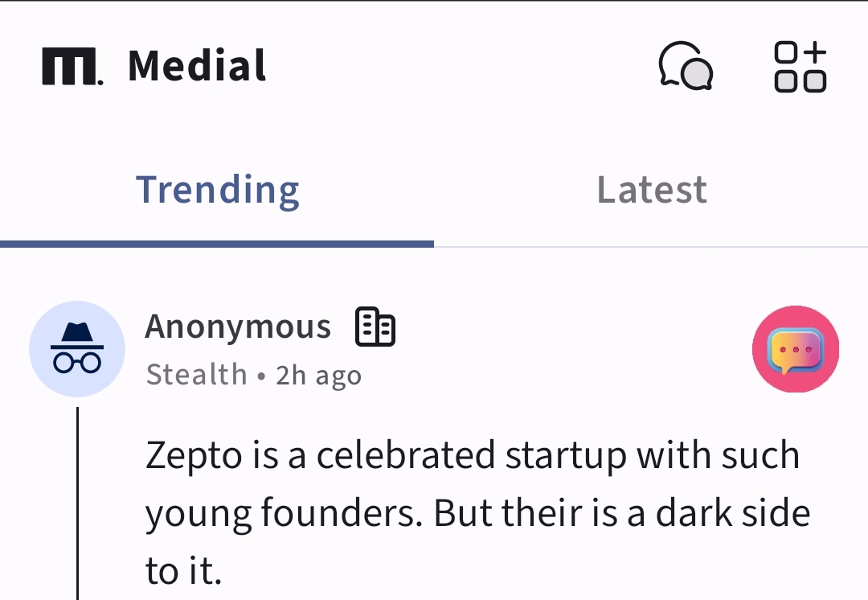Switch to the Latest tab
Screen dimensions: 868x600
tap(652, 191)
